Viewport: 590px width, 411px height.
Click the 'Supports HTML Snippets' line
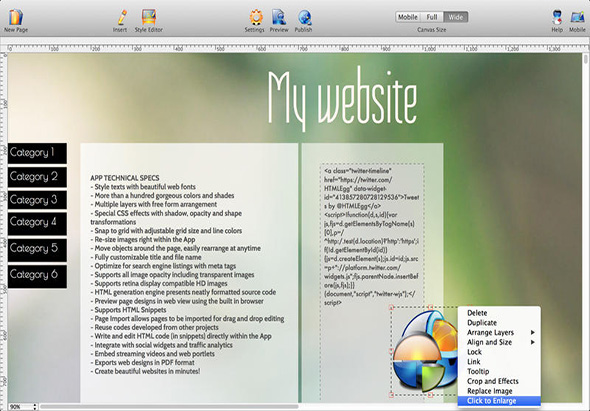pyautogui.click(x=128, y=310)
